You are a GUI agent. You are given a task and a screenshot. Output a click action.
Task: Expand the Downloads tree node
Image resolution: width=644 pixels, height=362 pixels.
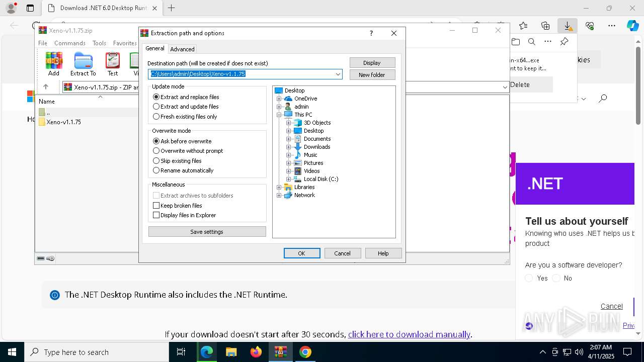pyautogui.click(x=289, y=147)
